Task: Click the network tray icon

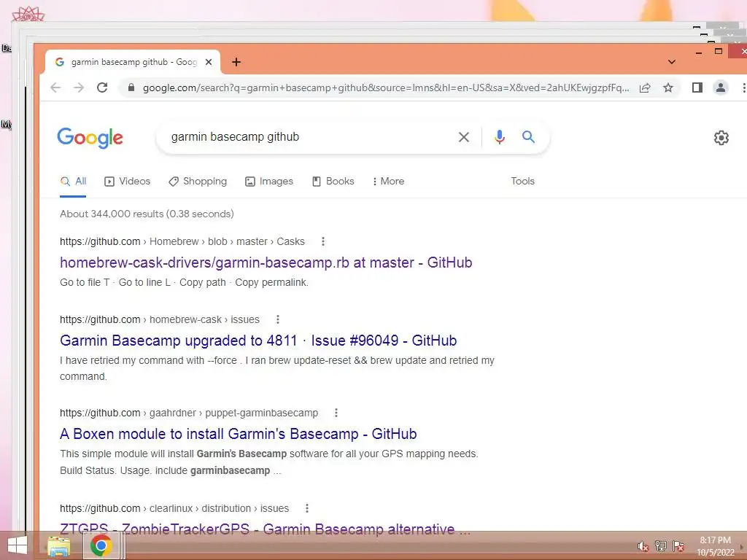Action: coord(661,546)
